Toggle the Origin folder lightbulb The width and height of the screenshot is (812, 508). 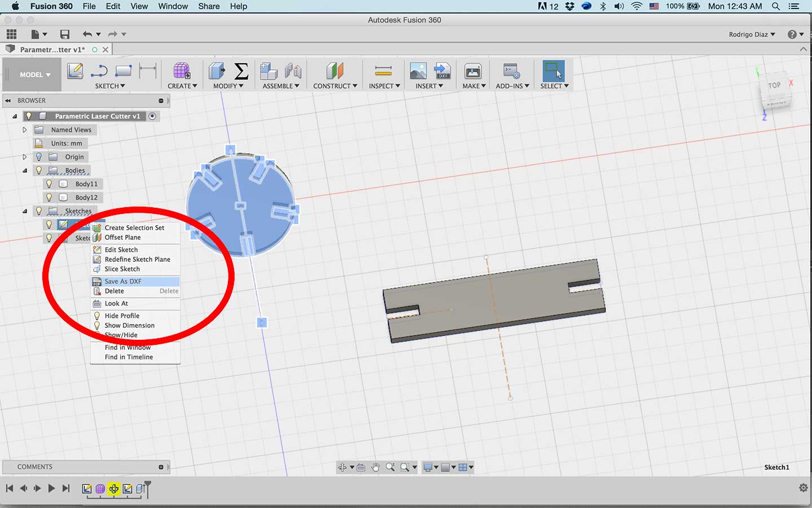coord(39,157)
